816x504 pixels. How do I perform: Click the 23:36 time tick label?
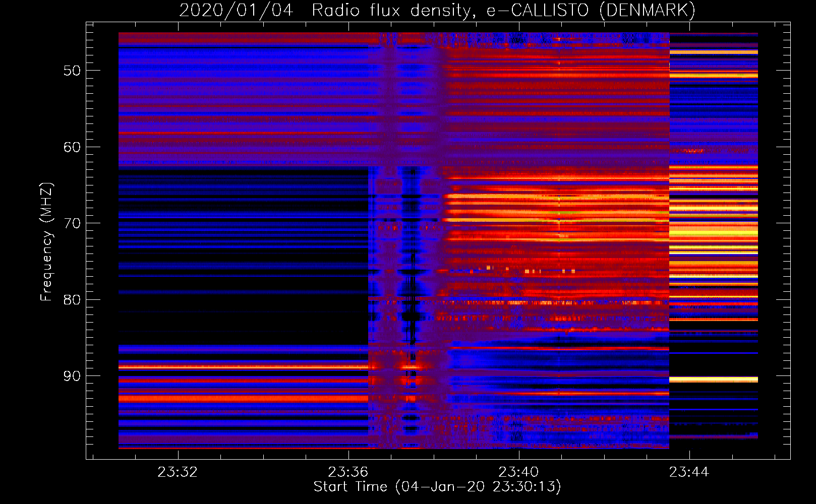click(348, 472)
